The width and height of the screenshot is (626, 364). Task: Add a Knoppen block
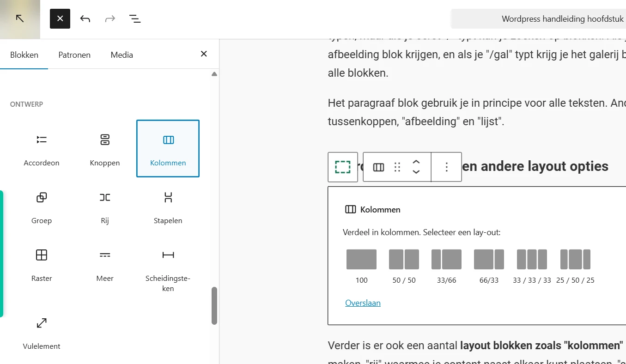tap(104, 148)
